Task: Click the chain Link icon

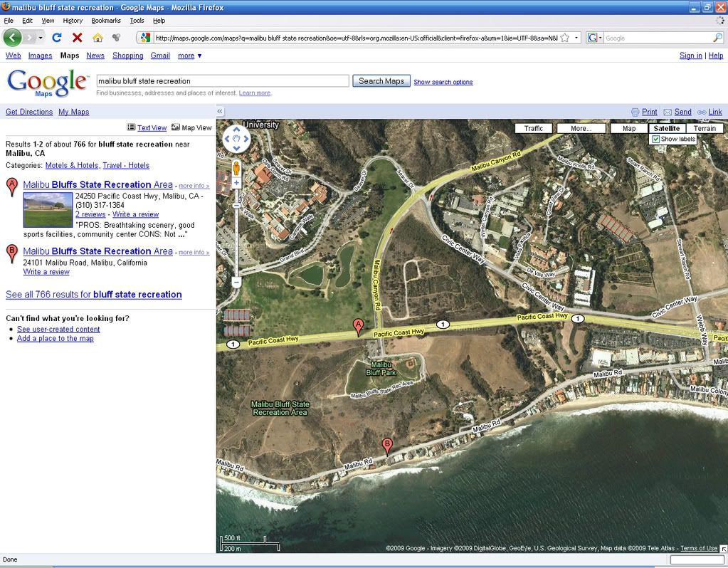Action: click(702, 112)
